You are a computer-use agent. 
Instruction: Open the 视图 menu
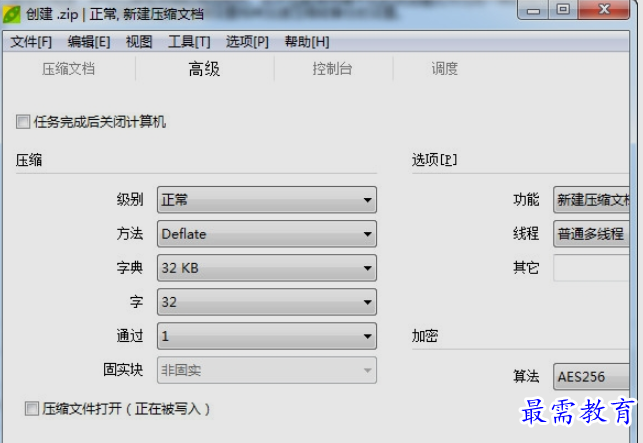(139, 42)
